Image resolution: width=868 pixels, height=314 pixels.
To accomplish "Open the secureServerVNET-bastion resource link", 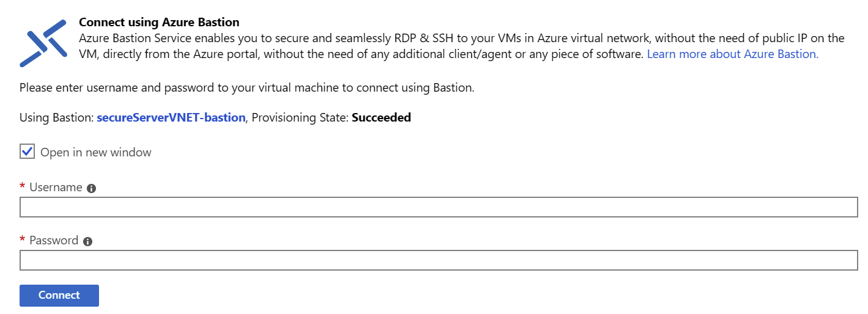I will (171, 117).
